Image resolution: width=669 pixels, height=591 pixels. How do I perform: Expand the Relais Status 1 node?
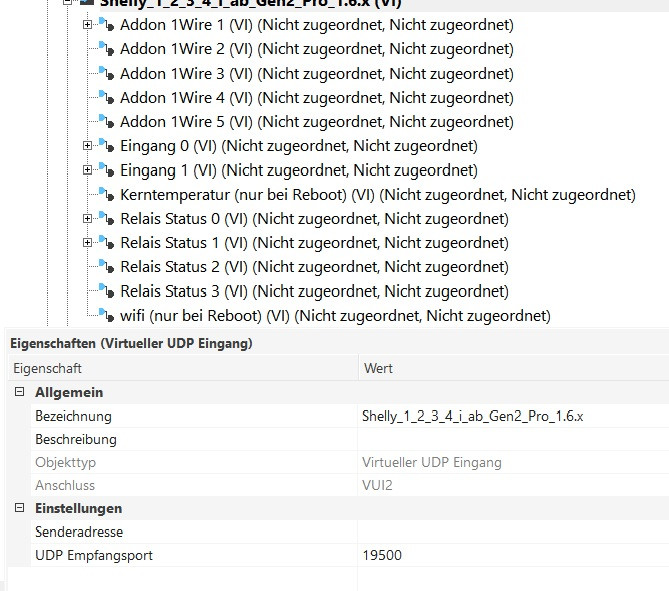click(87, 243)
